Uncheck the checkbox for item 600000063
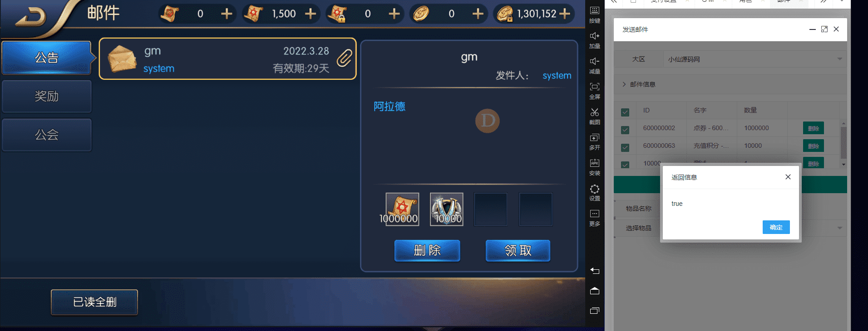868x331 pixels. (625, 147)
